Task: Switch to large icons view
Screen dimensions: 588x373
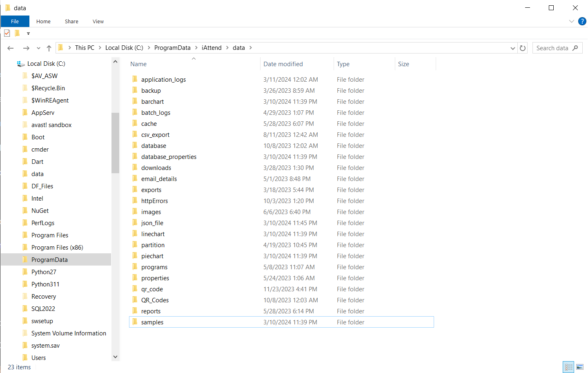Action: click(580, 367)
